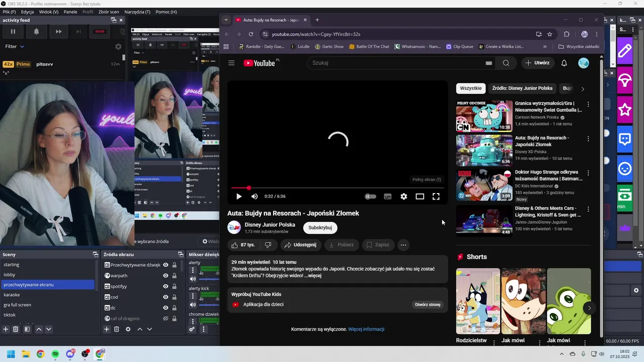This screenshot has height=362, width=644.
Task: Open Chrome tab search dropdown
Action: [x=226, y=20]
